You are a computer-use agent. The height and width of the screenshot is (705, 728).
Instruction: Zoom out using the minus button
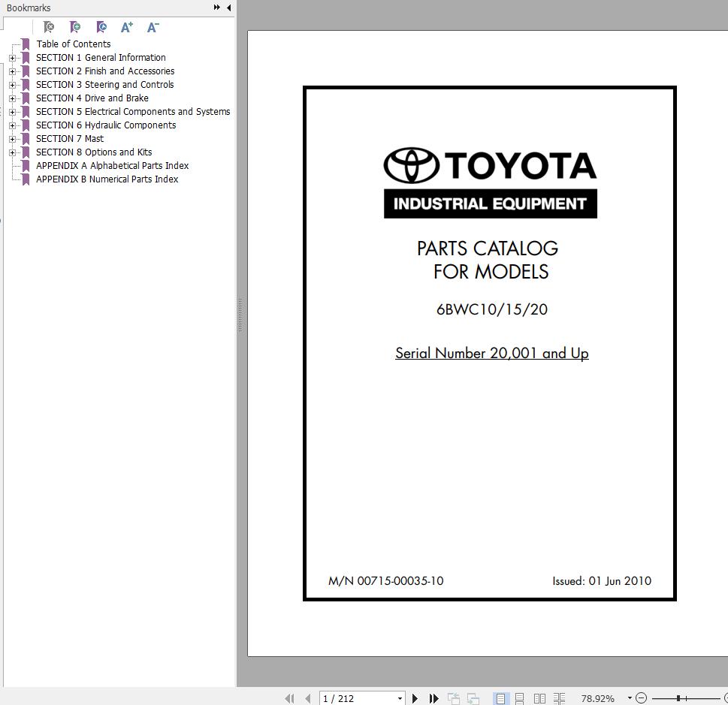coord(642,698)
